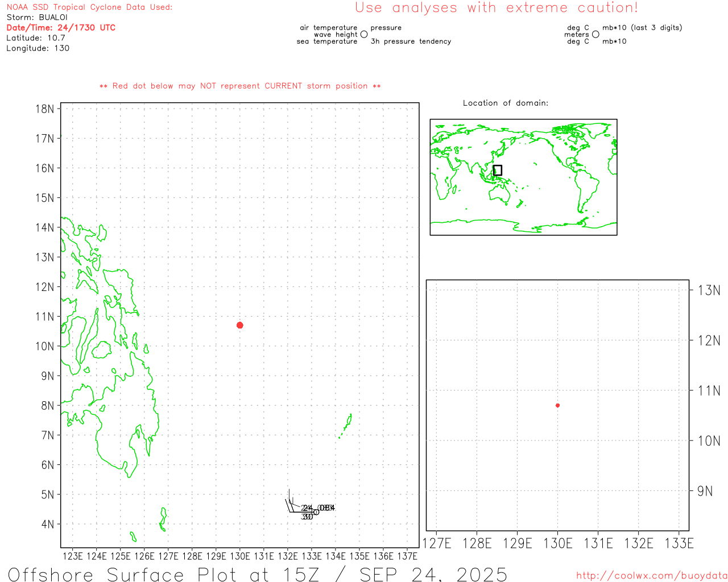Click the red storm dot in zoomed inset
This screenshot has width=728, height=582.
point(557,405)
